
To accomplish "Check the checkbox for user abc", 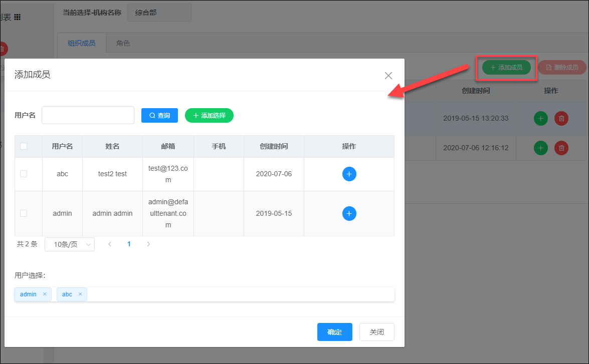I will (x=24, y=174).
